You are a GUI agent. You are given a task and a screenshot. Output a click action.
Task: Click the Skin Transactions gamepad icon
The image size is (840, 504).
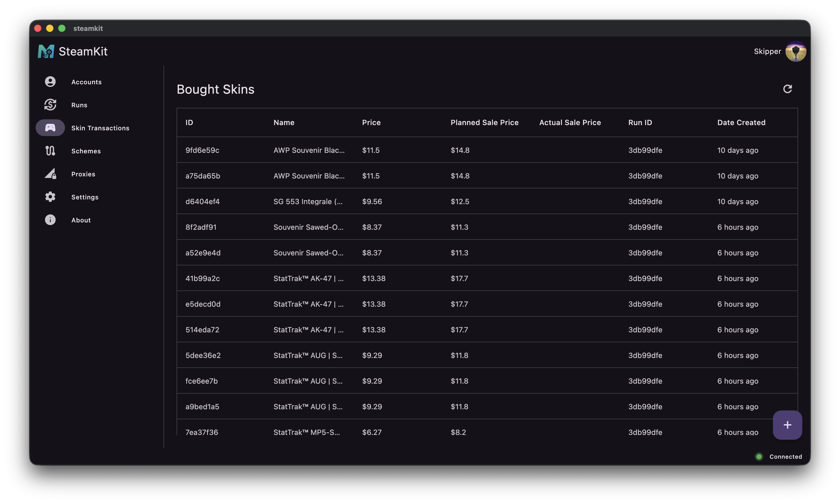tap(50, 128)
